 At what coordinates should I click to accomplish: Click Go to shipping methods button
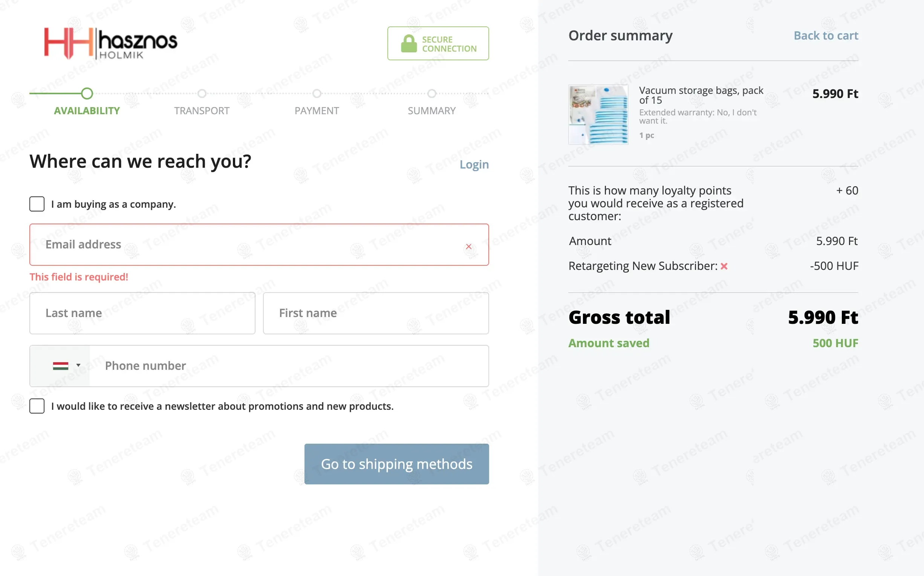tap(396, 464)
